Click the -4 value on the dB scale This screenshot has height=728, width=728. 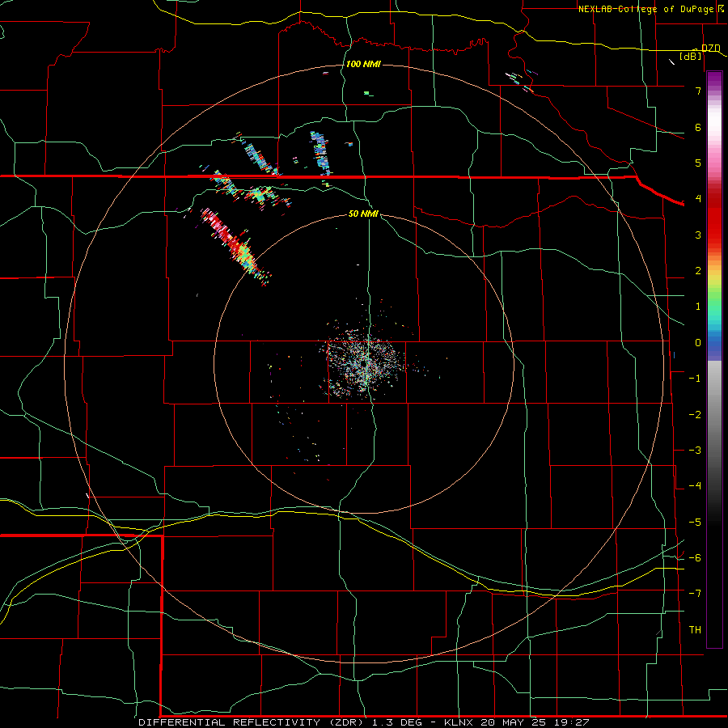(x=695, y=486)
